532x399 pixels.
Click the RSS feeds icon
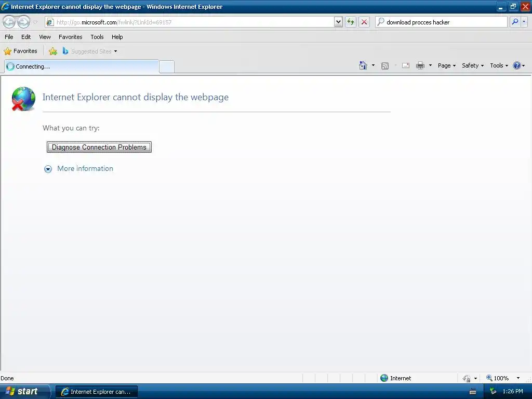click(x=385, y=66)
